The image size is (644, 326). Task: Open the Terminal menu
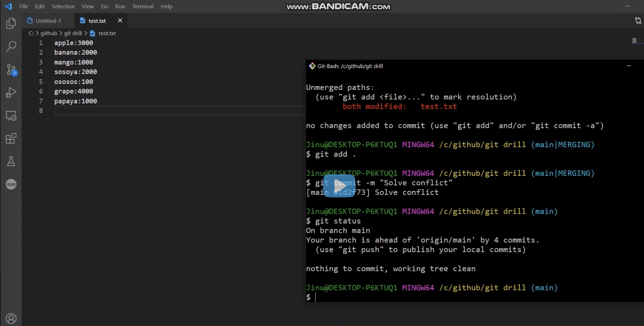tap(143, 6)
